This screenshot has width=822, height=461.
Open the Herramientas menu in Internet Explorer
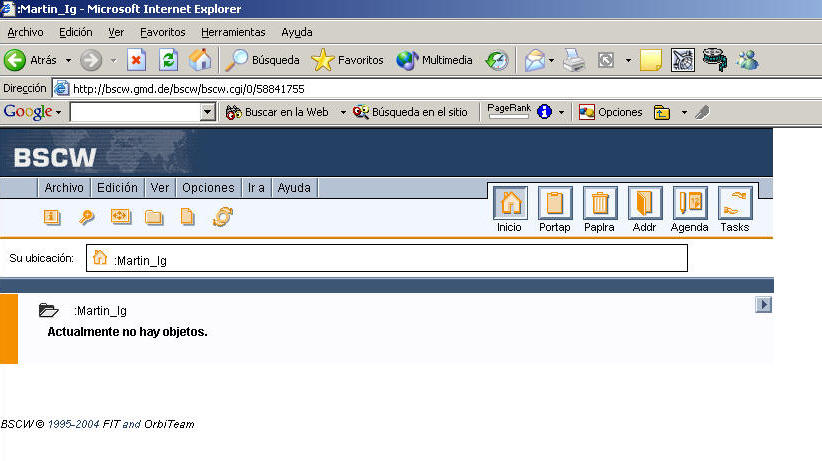click(x=233, y=32)
